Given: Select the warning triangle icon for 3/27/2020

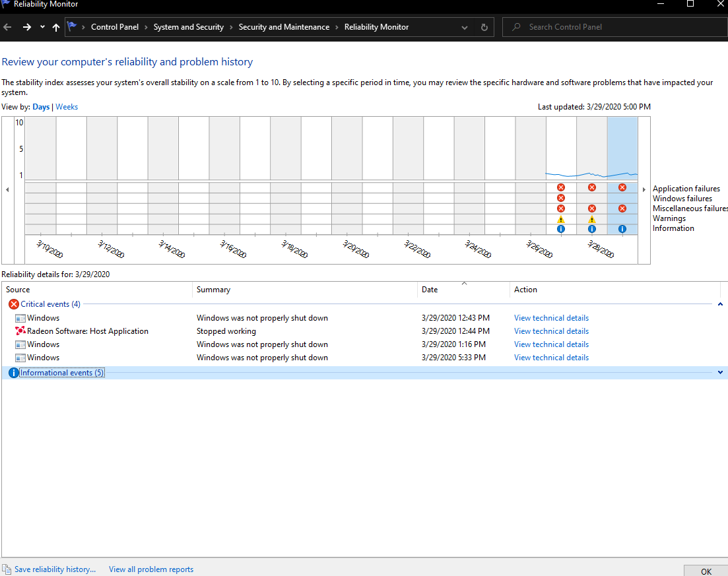Looking at the screenshot, I should point(561,220).
